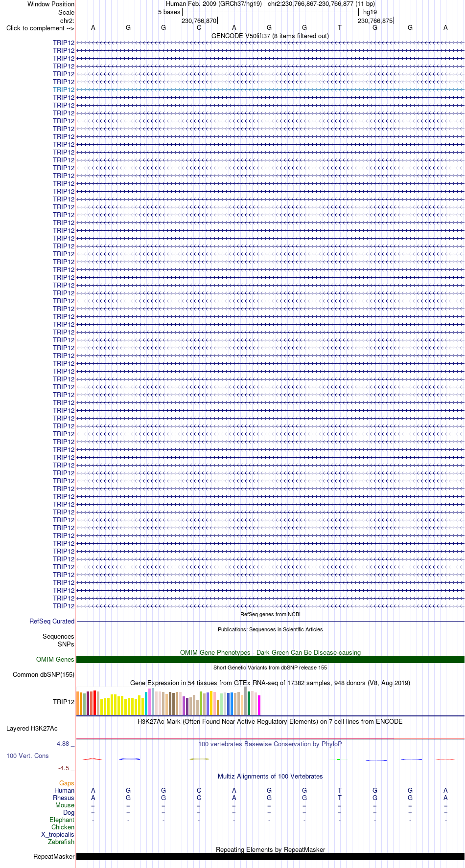Click the '5 bases' scale bar label
This screenshot has width=465, height=868.
pyautogui.click(x=169, y=12)
